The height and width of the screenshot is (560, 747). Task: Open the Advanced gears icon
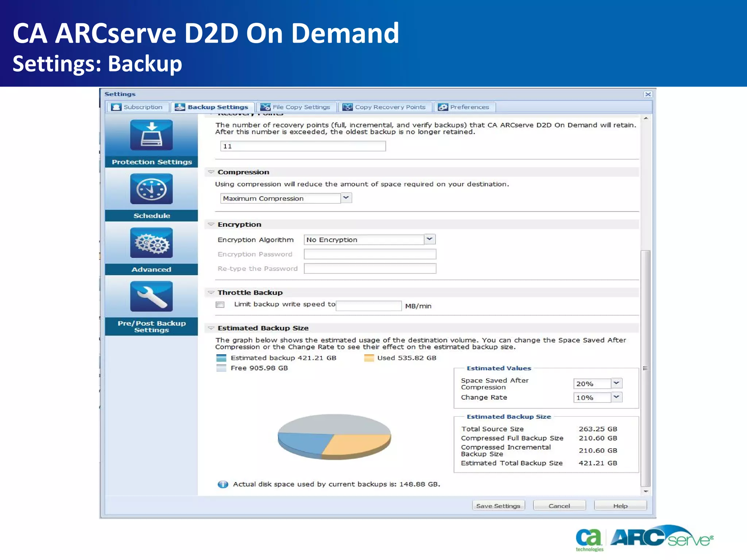click(151, 243)
